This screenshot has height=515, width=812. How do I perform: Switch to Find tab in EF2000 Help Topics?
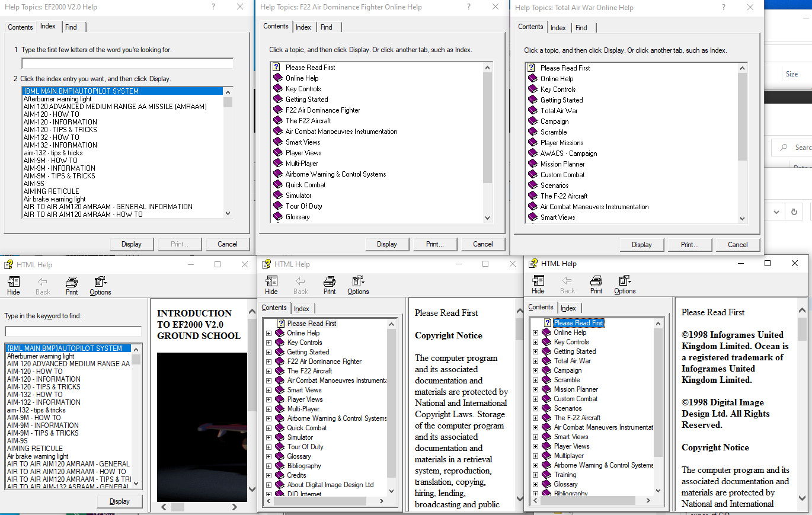click(x=71, y=27)
